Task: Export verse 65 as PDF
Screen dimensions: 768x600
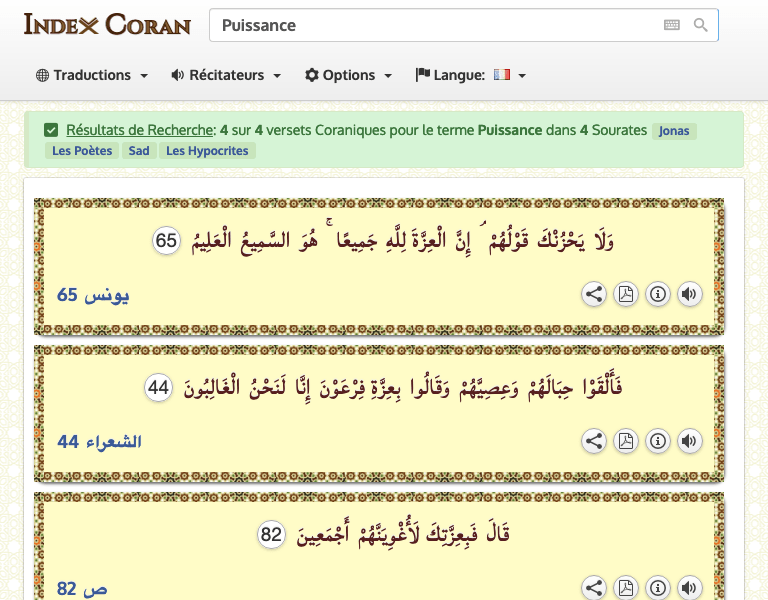Action: pos(625,294)
